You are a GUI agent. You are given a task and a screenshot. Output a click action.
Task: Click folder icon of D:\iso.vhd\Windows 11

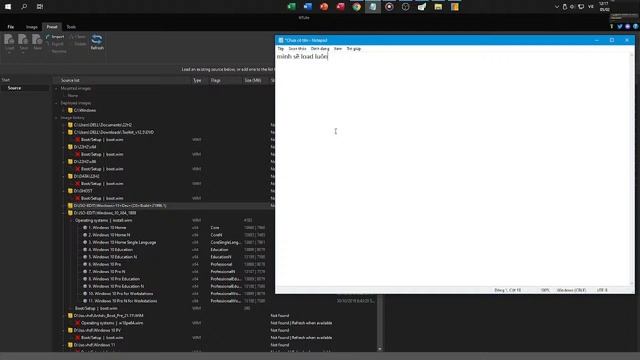pos(70,345)
